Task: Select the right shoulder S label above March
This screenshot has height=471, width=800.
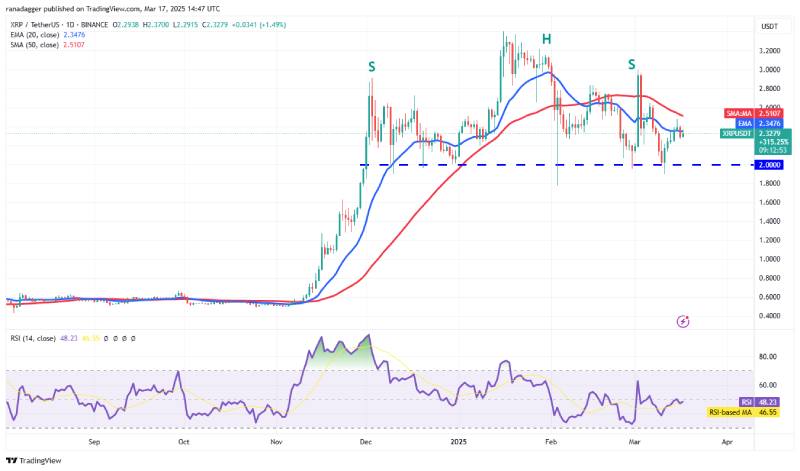Action: (632, 64)
